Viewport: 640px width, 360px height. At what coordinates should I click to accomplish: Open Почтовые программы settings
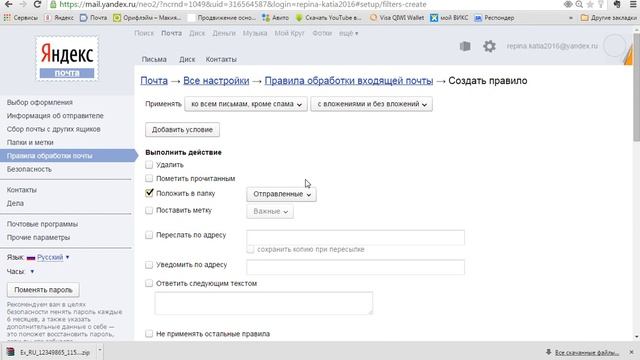(42, 224)
